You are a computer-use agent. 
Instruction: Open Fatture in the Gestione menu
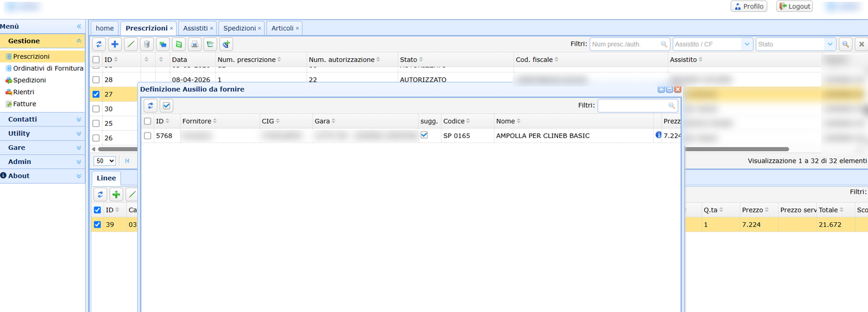pos(24,104)
